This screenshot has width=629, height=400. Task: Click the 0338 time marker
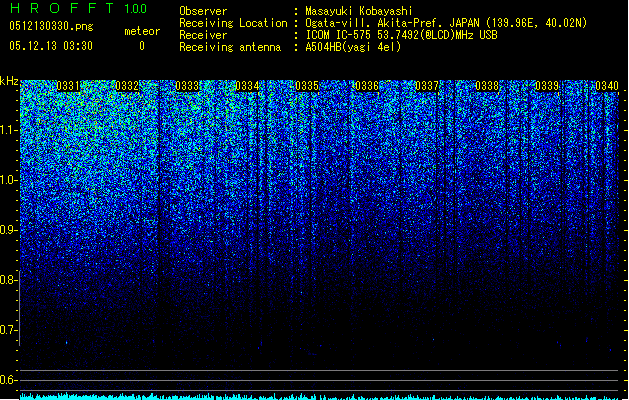(487, 86)
